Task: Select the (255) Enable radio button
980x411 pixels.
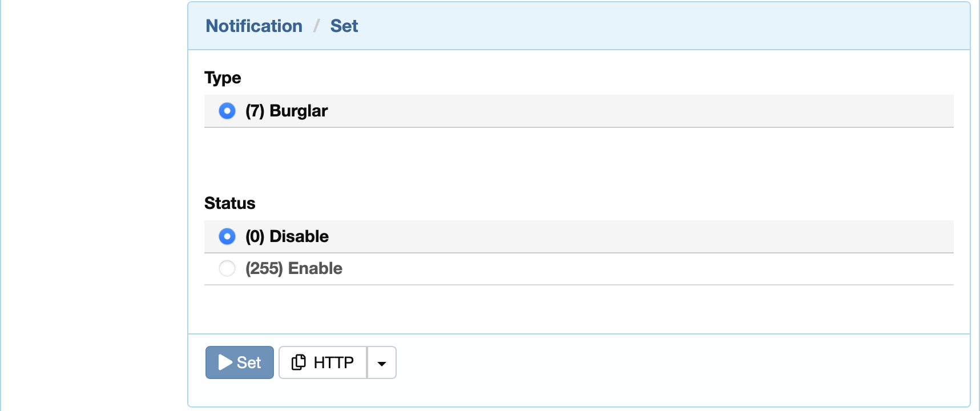Action: [x=227, y=268]
